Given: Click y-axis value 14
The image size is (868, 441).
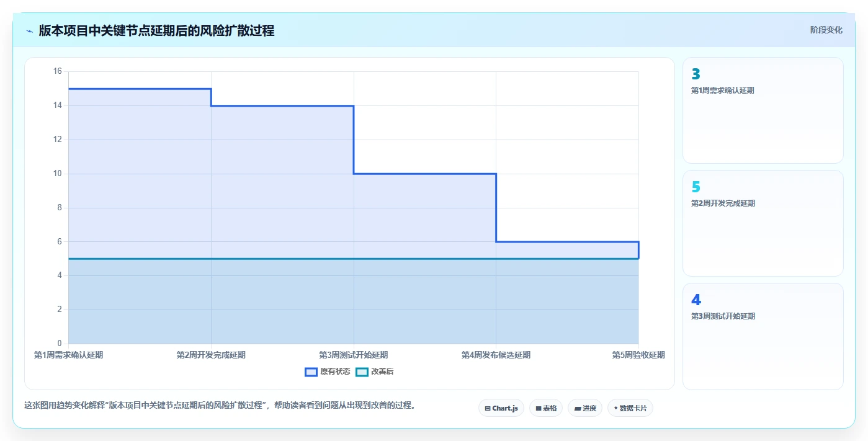Looking at the screenshot, I should click(58, 105).
